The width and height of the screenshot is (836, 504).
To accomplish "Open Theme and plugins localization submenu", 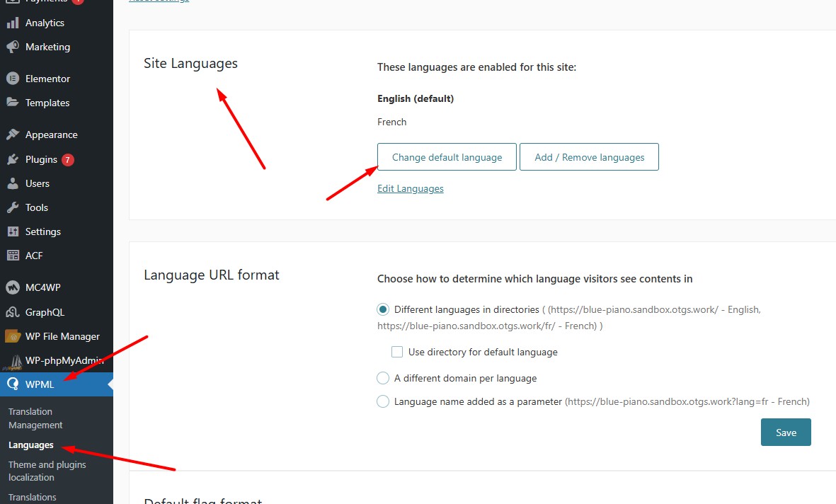I will pyautogui.click(x=47, y=471).
